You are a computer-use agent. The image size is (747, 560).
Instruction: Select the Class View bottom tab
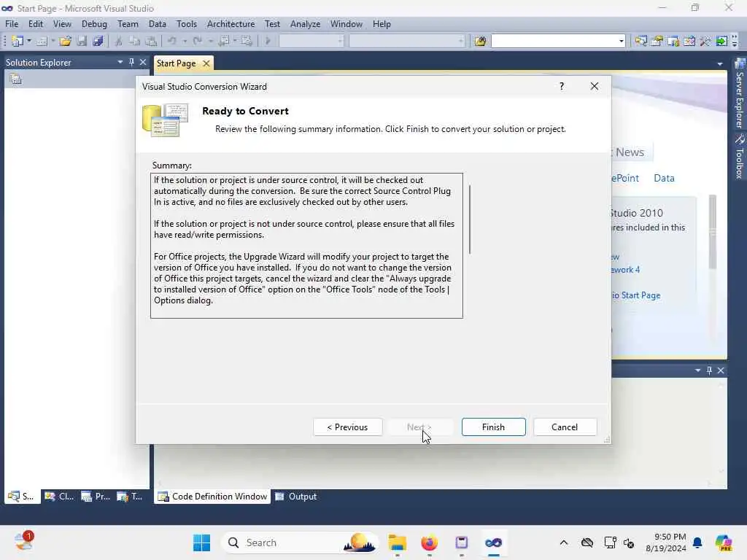click(x=60, y=497)
